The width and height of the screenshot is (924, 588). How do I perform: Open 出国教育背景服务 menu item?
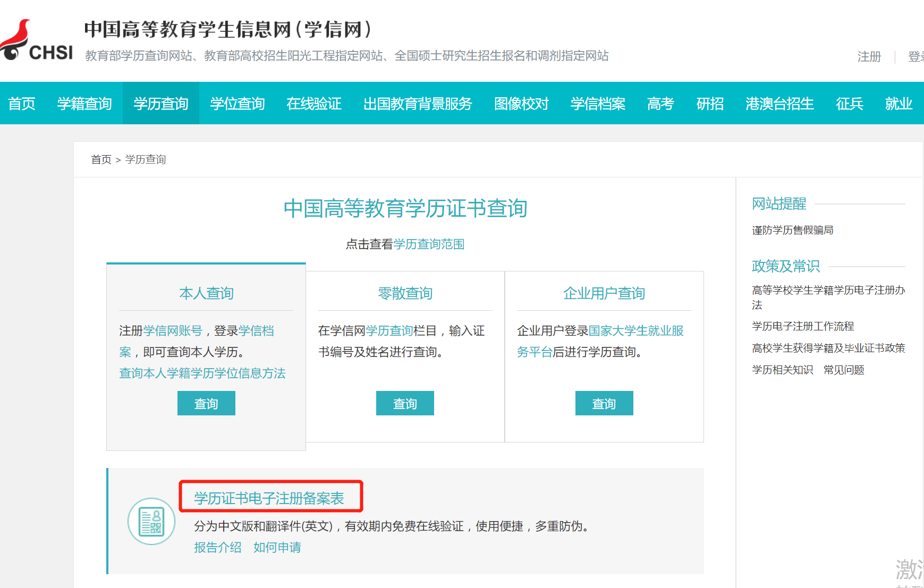point(418,104)
